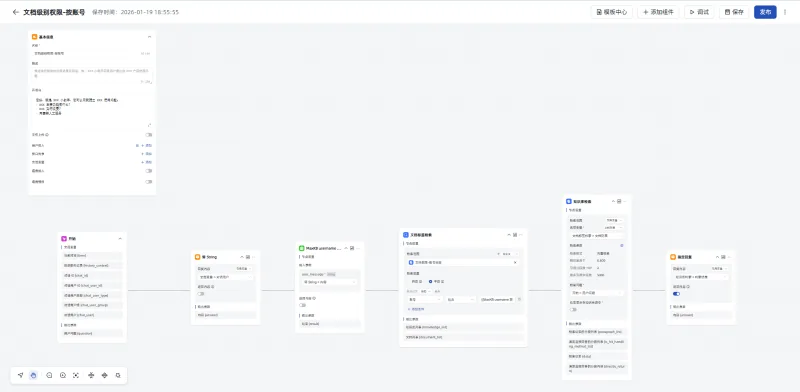Click the add-condition link in document tag node
800x392 pixels.
coord(416,309)
